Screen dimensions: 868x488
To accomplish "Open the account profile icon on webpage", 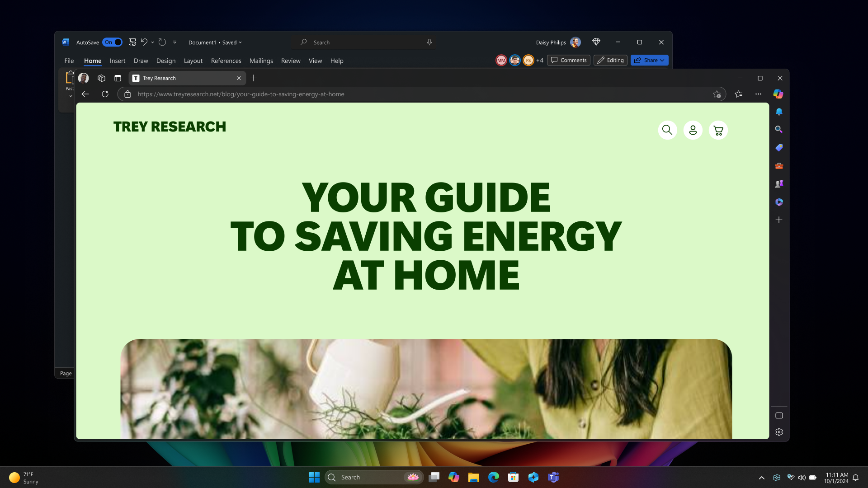I will pyautogui.click(x=693, y=131).
